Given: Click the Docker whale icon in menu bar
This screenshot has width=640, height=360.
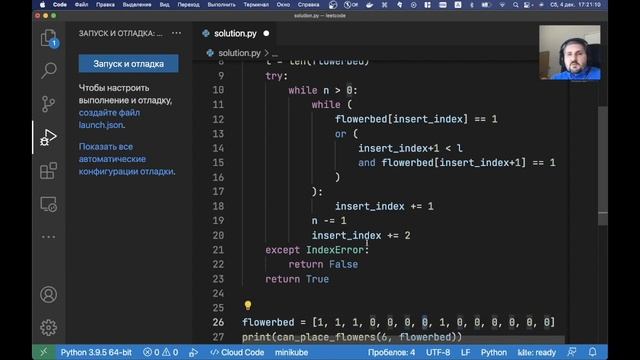Looking at the screenshot, I should (x=369, y=5).
